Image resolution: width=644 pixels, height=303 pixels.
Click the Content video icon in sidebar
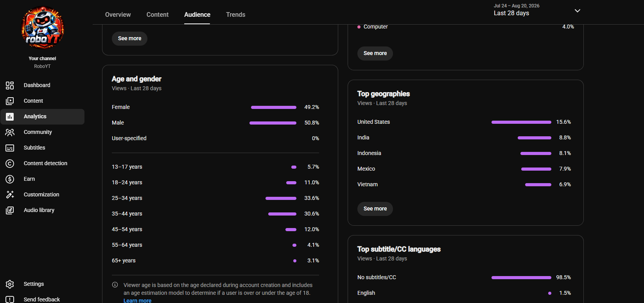pyautogui.click(x=10, y=101)
